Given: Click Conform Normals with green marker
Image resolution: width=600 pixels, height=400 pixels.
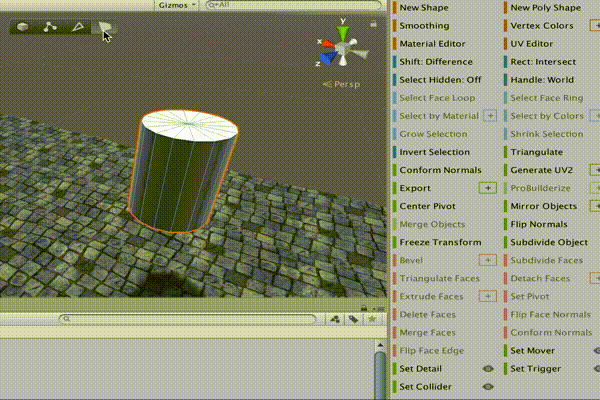Looking at the screenshot, I should (440, 170).
